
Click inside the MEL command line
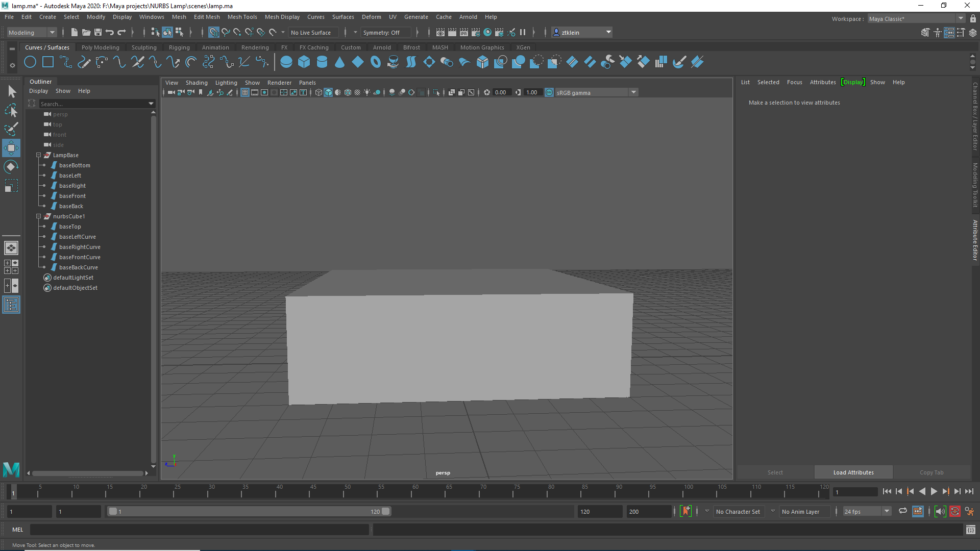[199, 530]
